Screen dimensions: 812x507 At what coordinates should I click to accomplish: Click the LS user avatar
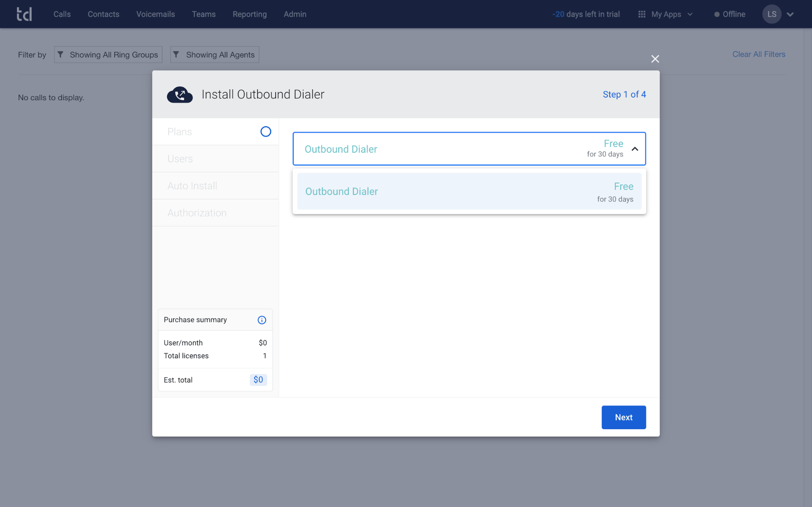tap(772, 14)
